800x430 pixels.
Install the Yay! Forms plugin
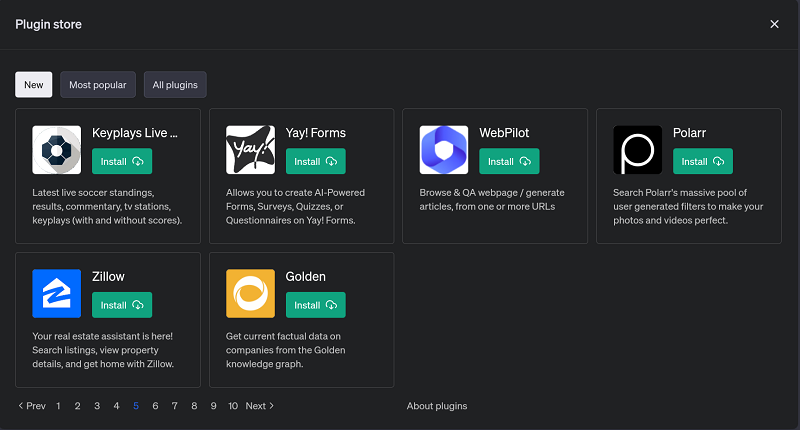pyautogui.click(x=316, y=161)
